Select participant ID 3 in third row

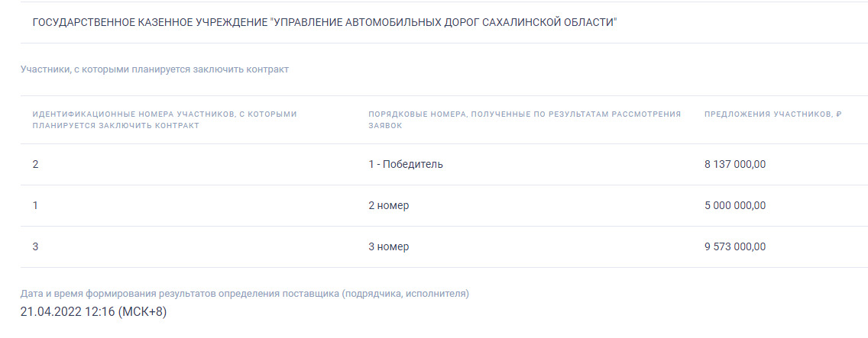tap(36, 246)
